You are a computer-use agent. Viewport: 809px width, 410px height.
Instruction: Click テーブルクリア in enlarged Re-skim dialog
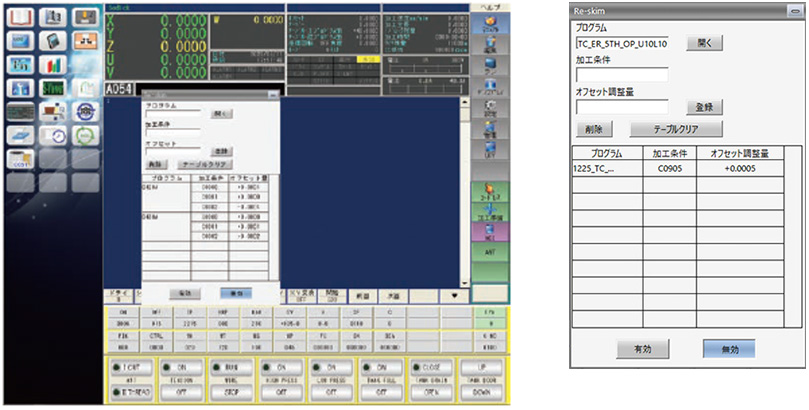(676, 128)
